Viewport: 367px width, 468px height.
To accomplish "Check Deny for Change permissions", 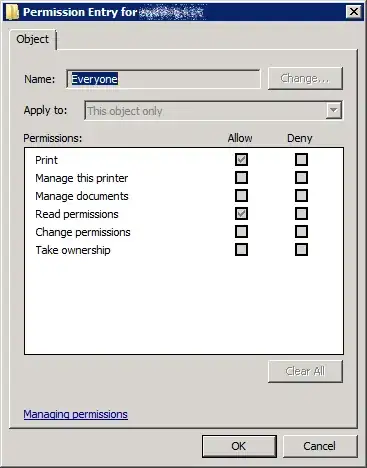I will [301, 231].
